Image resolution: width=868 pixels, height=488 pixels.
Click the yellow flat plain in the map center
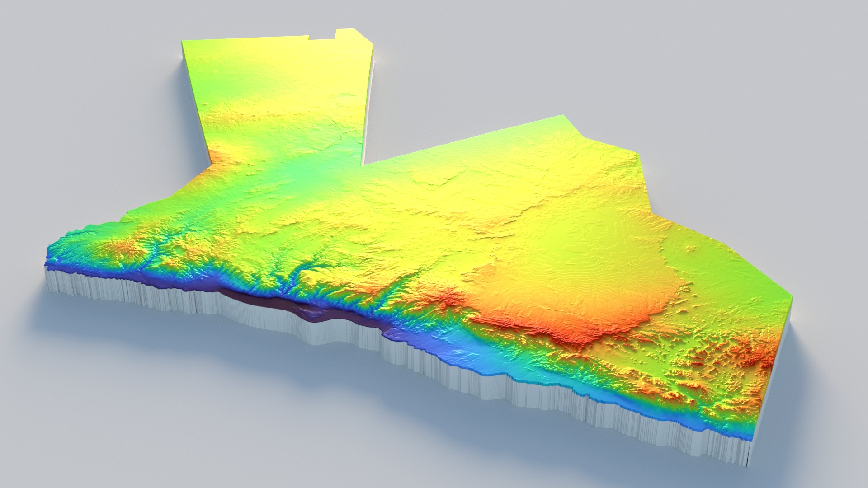452,203
